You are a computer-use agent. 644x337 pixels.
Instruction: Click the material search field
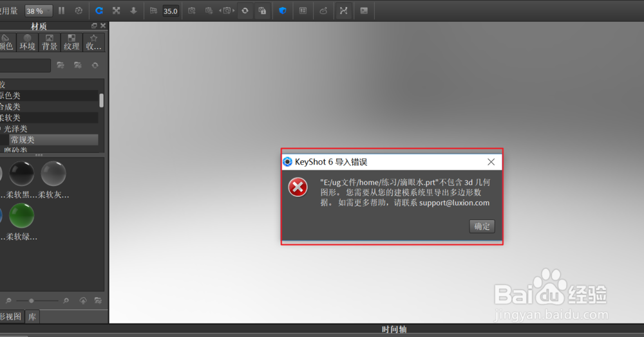(x=24, y=65)
